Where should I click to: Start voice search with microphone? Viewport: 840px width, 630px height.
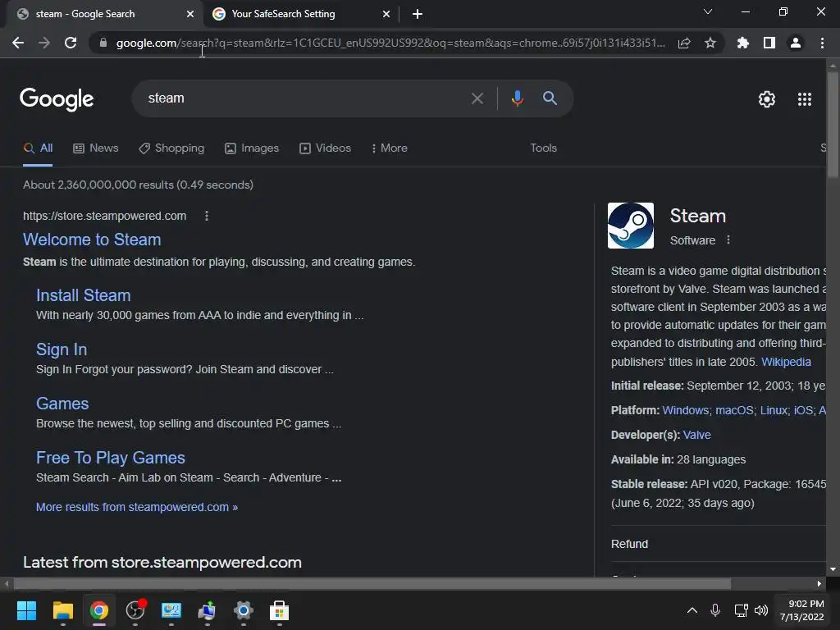[x=517, y=98]
